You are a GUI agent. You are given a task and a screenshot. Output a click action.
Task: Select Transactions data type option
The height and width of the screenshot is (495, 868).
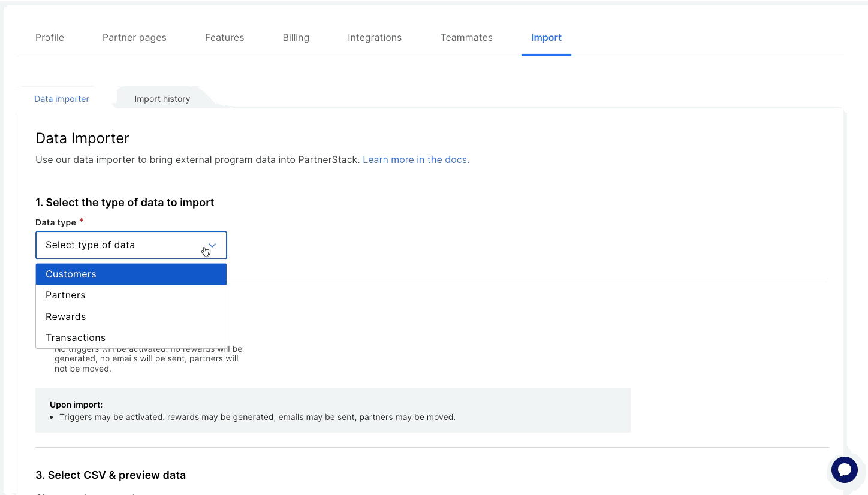[x=131, y=337]
